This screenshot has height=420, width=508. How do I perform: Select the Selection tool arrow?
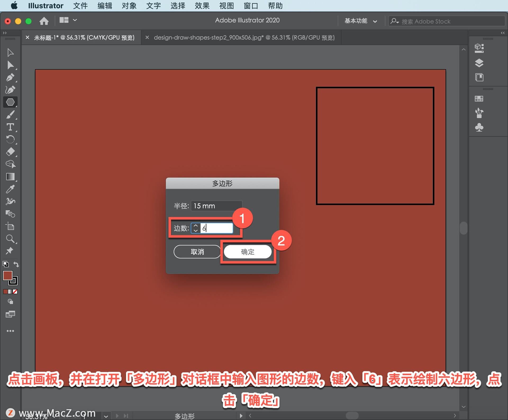click(10, 52)
